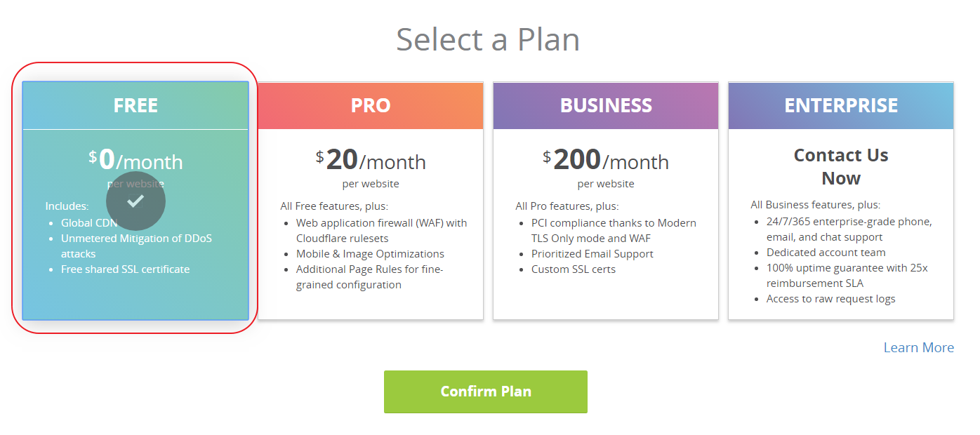This screenshot has width=980, height=435.
Task: Click the checkmark icon on the Free plan
Action: 135,201
